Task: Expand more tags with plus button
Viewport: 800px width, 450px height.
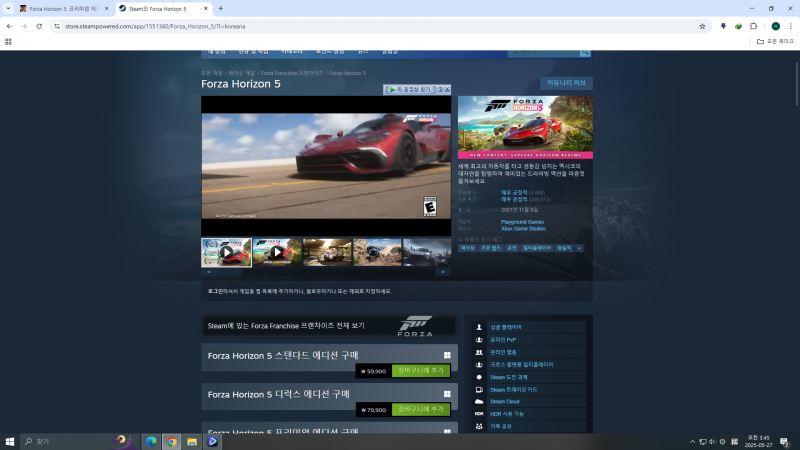Action: (x=579, y=248)
